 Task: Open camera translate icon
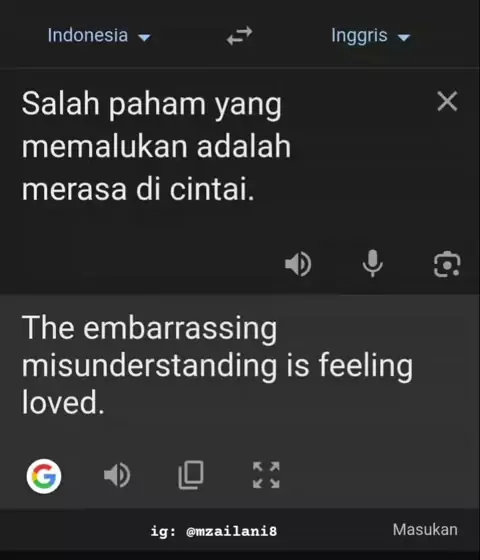click(x=447, y=264)
